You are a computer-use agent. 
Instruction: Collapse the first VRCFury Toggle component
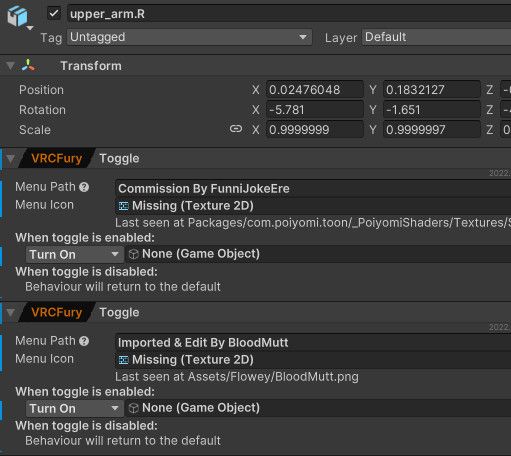(x=10, y=159)
